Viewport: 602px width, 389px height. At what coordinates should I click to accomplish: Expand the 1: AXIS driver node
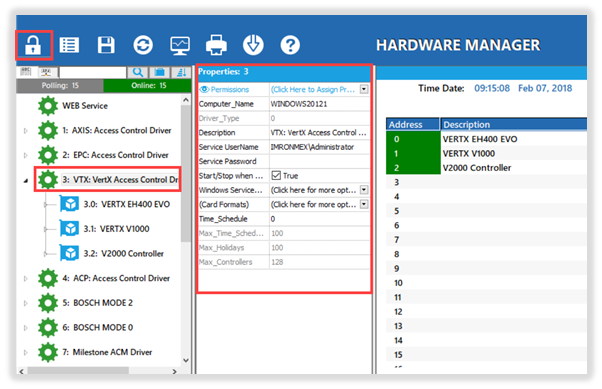(x=26, y=131)
